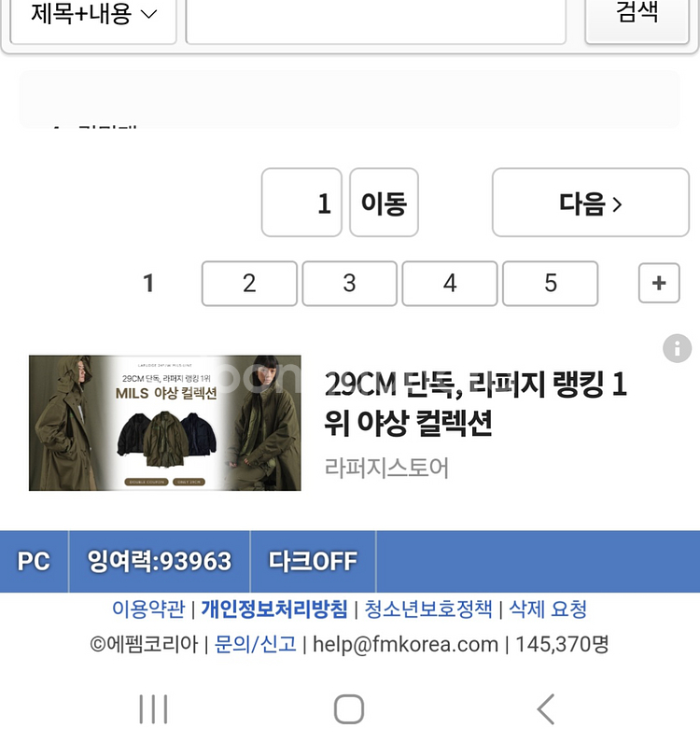Image resolution: width=700 pixels, height=756 pixels.
Task: Open the 개인정보처리방침 privacy link
Action: (x=274, y=609)
